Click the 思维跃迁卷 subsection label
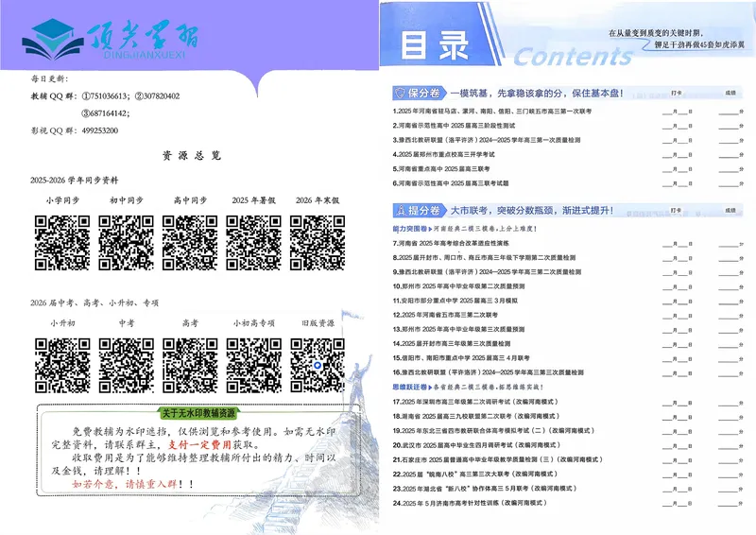The image size is (756, 535). pyautogui.click(x=410, y=387)
